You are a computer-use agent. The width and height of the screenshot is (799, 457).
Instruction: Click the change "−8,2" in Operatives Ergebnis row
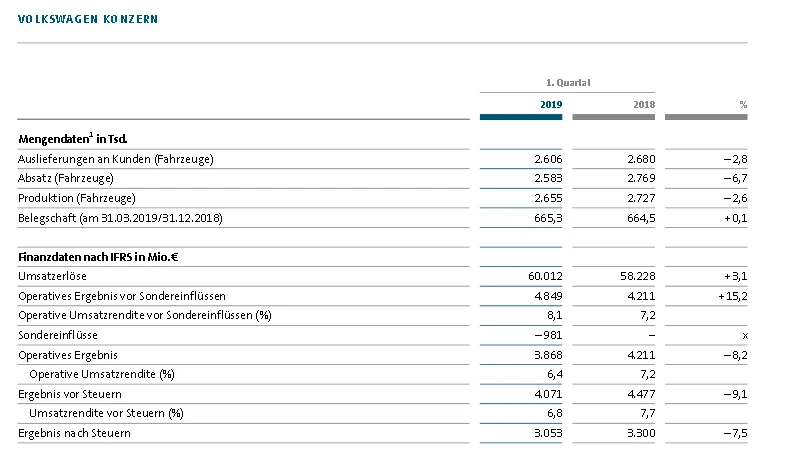tap(735, 355)
